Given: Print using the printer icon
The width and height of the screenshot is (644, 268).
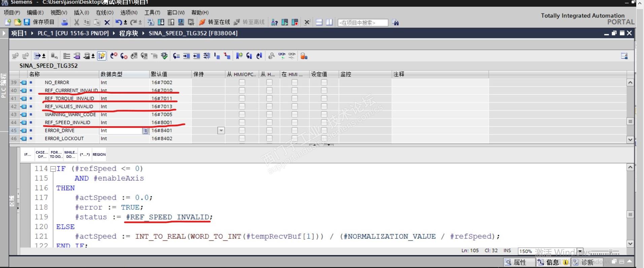Looking at the screenshot, I should point(65,22).
